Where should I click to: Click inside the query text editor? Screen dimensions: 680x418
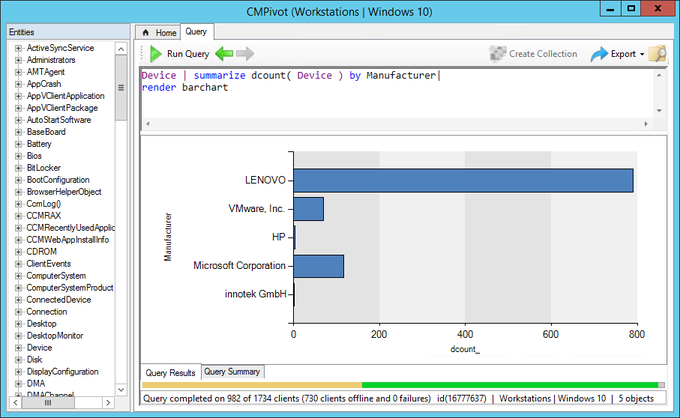(x=397, y=94)
